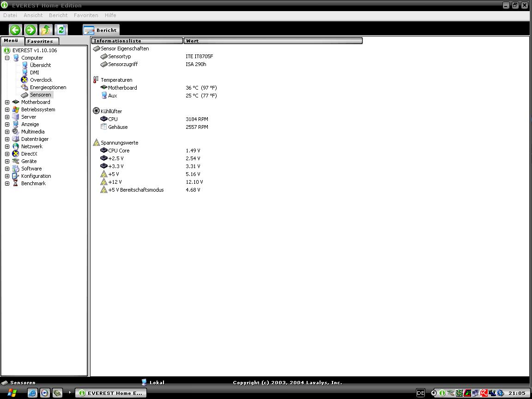The height and width of the screenshot is (399, 532).
Task: Open the Hilfe menu
Action: [x=111, y=15]
